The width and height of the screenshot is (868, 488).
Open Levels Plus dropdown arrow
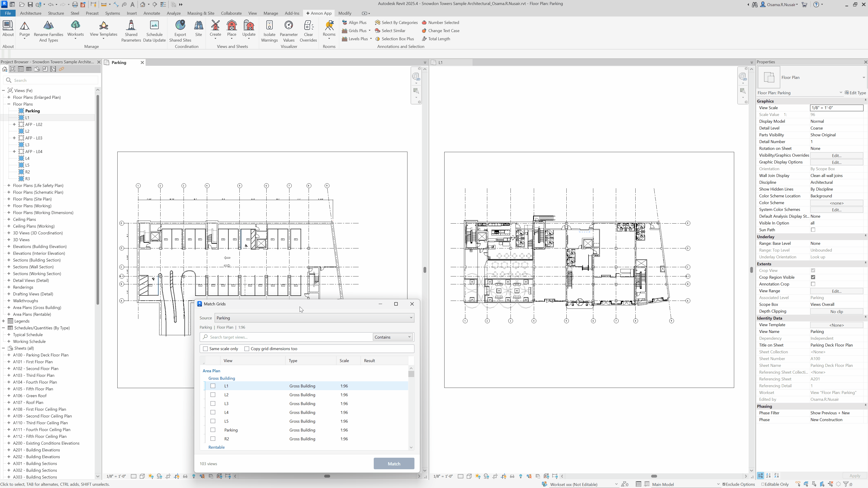[x=371, y=39]
